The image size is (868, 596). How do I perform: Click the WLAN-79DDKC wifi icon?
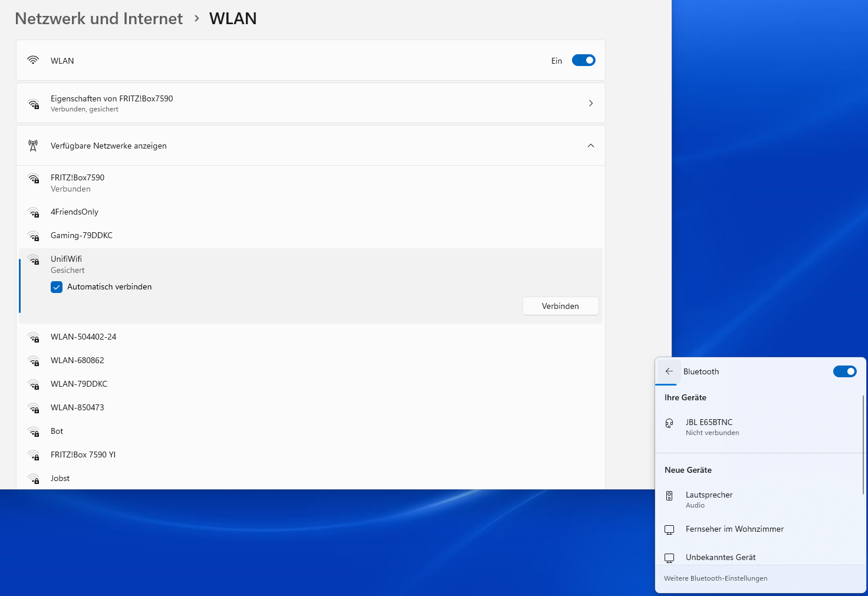34,384
